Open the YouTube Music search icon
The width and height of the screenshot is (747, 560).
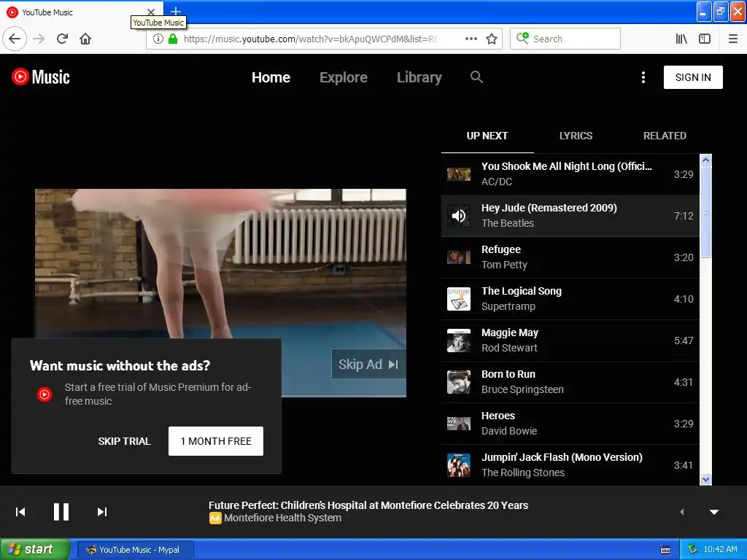[x=476, y=77]
